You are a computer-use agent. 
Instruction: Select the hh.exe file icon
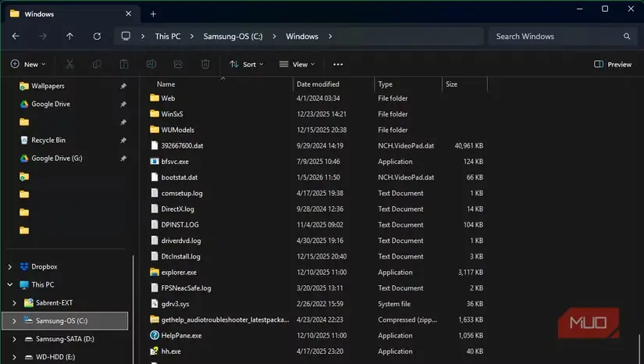(x=155, y=352)
